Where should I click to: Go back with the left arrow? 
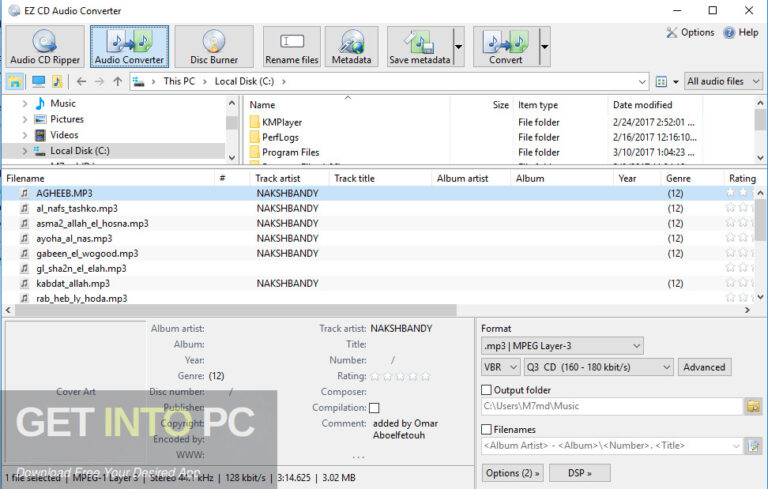pyautogui.click(x=81, y=81)
